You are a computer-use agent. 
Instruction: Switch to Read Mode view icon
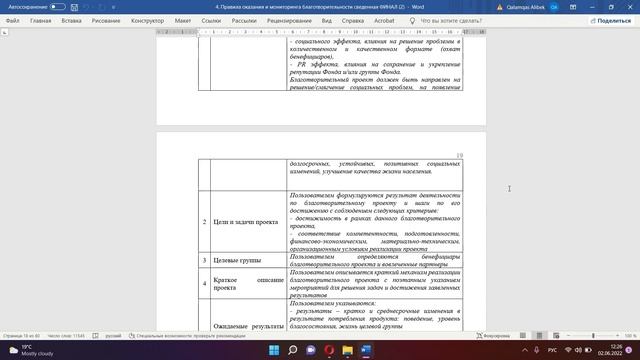(x=523, y=336)
